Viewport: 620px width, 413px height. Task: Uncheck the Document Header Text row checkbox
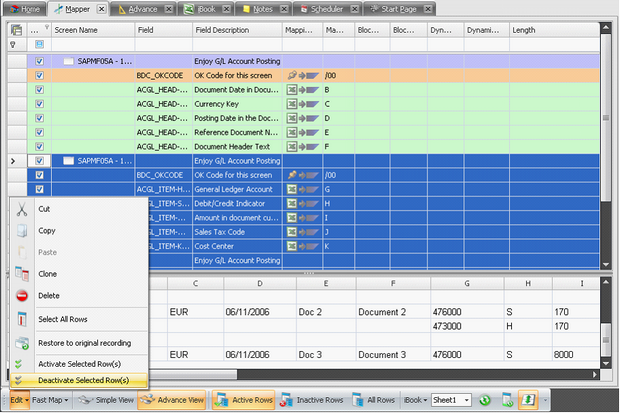(39, 145)
